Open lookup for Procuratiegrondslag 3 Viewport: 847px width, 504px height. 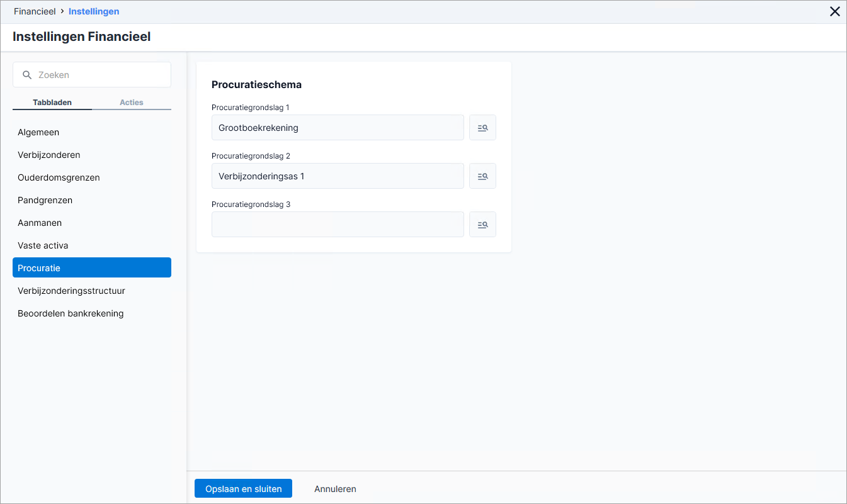[x=482, y=225]
